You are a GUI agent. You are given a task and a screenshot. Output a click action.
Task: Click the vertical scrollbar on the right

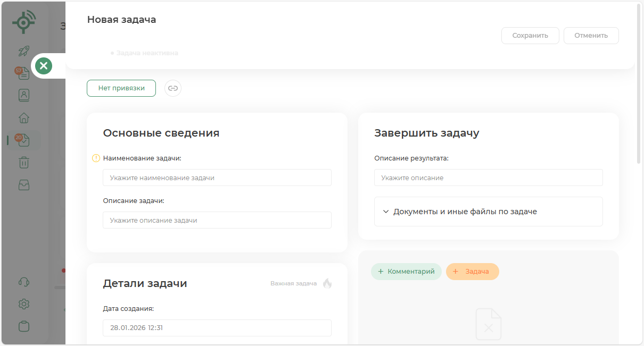(639, 85)
